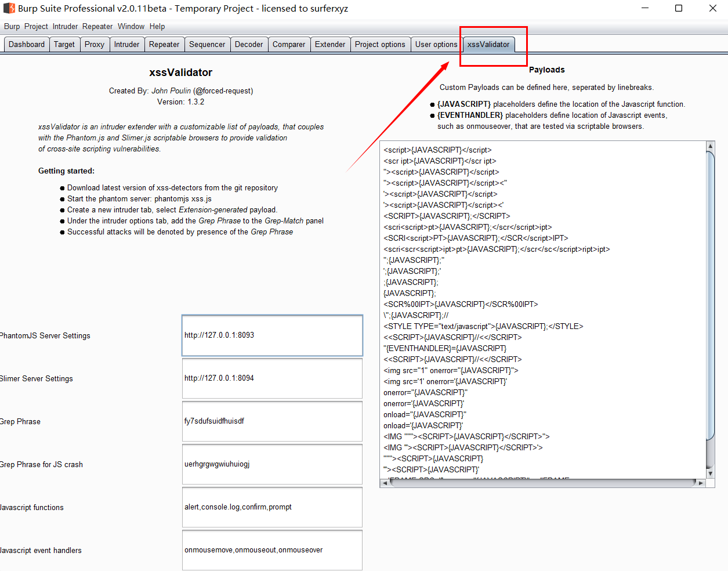Switch to the Extender tab

click(x=330, y=45)
